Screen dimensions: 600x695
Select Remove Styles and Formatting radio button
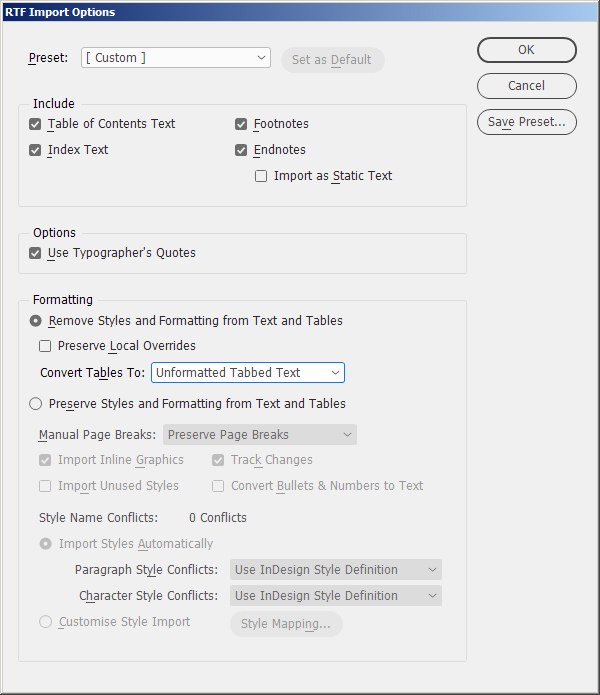tap(35, 320)
